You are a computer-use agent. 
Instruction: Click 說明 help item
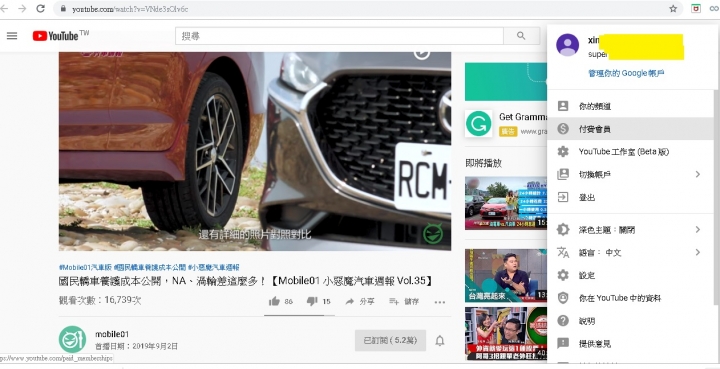(x=631, y=321)
